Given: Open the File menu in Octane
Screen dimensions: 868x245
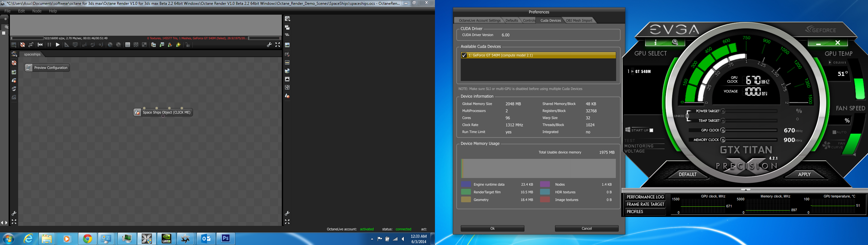Looking at the screenshot, I should tap(7, 11).
